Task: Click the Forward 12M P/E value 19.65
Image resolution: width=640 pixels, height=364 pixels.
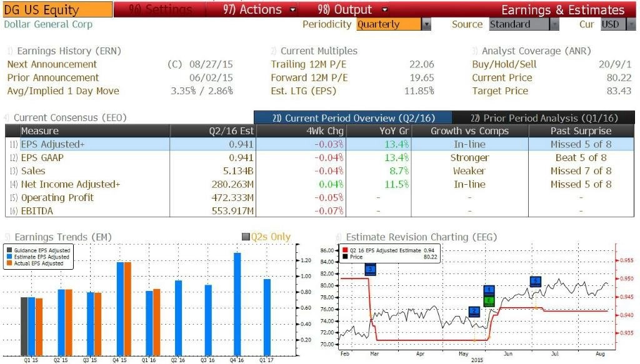Action: [x=422, y=78]
